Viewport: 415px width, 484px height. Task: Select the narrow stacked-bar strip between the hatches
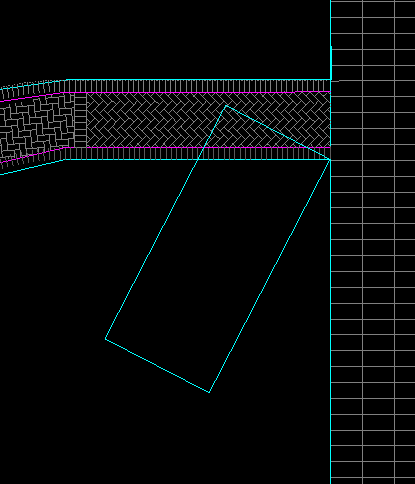click(80, 120)
